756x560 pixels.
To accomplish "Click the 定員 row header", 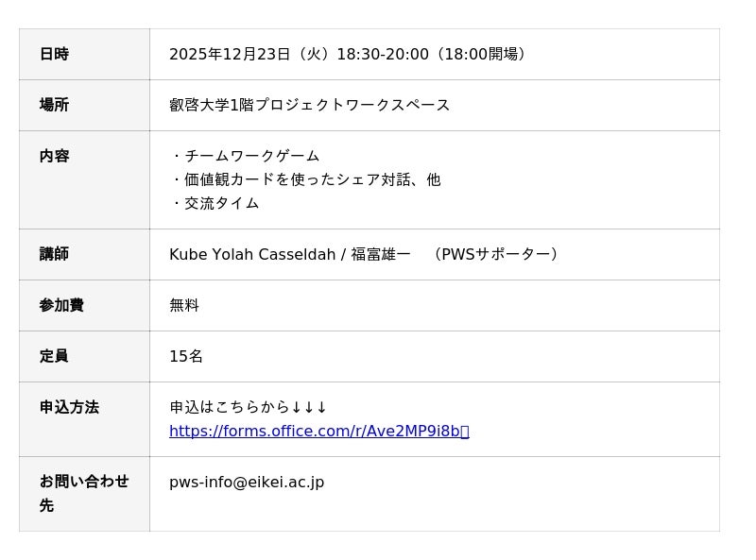I will 54,357.
